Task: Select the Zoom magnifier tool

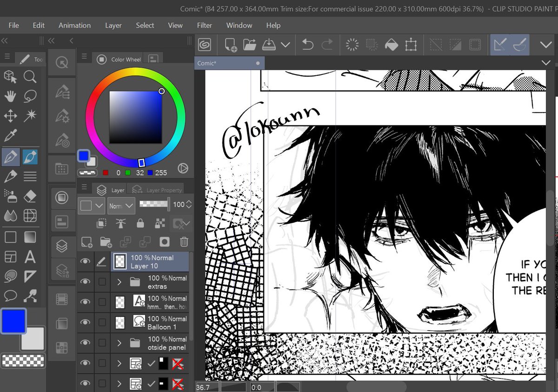Action: pos(30,76)
